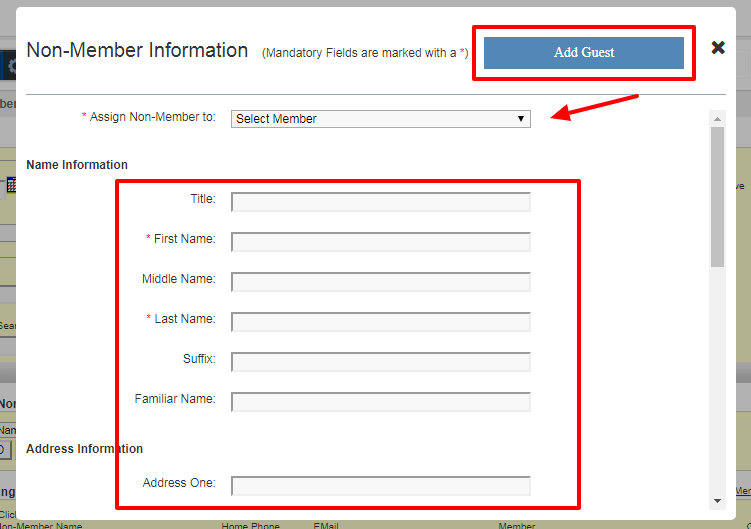The width and height of the screenshot is (751, 529).
Task: Click the Address Information heading
Action: [x=84, y=449]
